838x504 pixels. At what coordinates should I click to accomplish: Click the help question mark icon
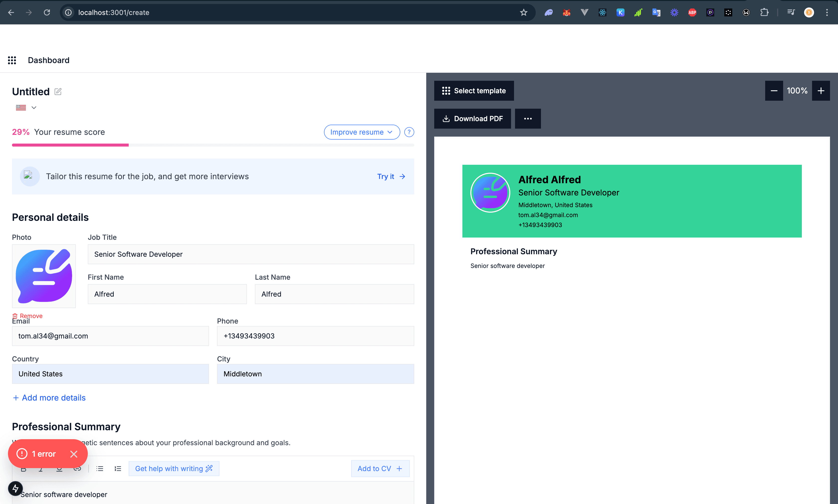[x=409, y=132]
